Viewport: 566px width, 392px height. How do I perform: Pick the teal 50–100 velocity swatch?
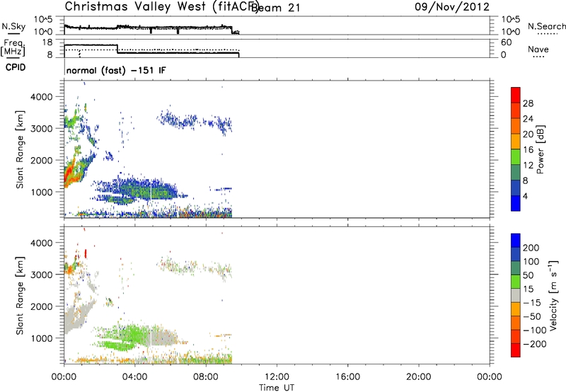[516, 268]
